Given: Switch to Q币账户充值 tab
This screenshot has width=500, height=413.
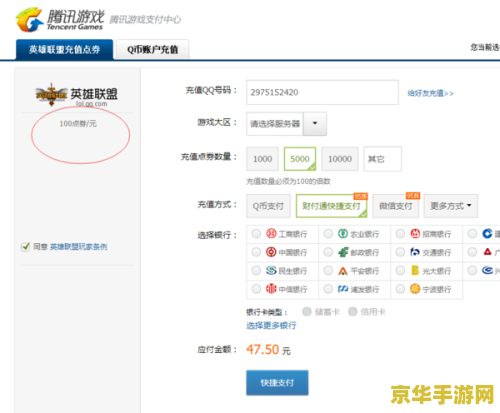Looking at the screenshot, I should pyautogui.click(x=153, y=49).
